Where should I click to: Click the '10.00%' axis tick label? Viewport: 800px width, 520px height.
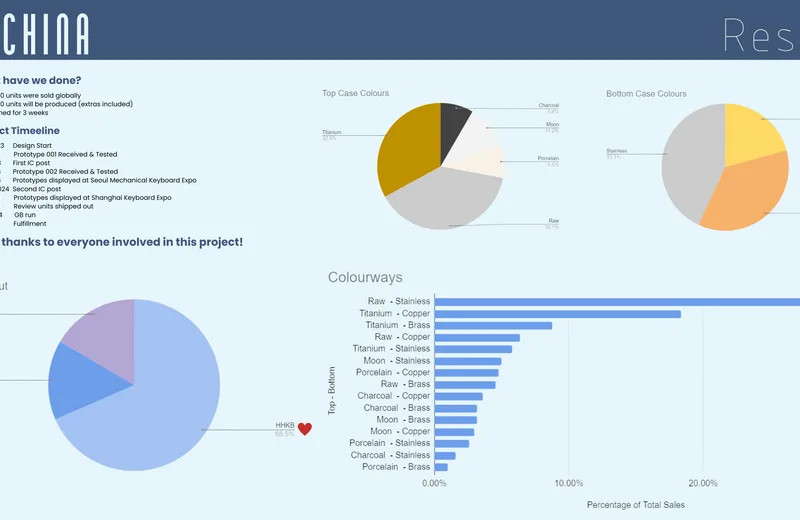pos(568,483)
